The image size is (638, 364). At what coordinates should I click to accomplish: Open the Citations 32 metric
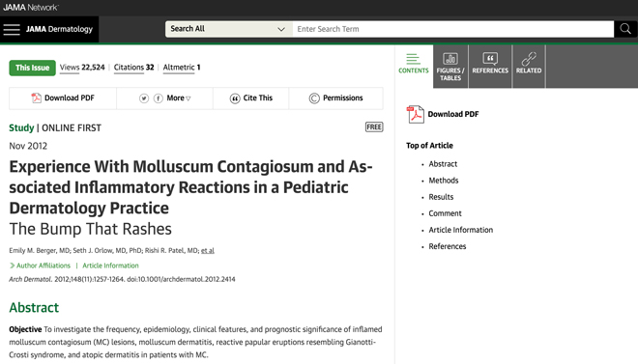133,68
